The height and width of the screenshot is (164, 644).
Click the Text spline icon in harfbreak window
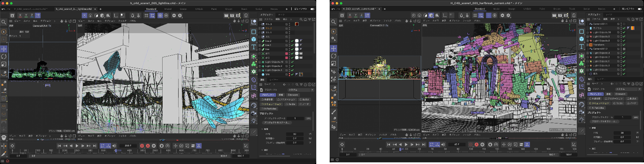(581, 46)
